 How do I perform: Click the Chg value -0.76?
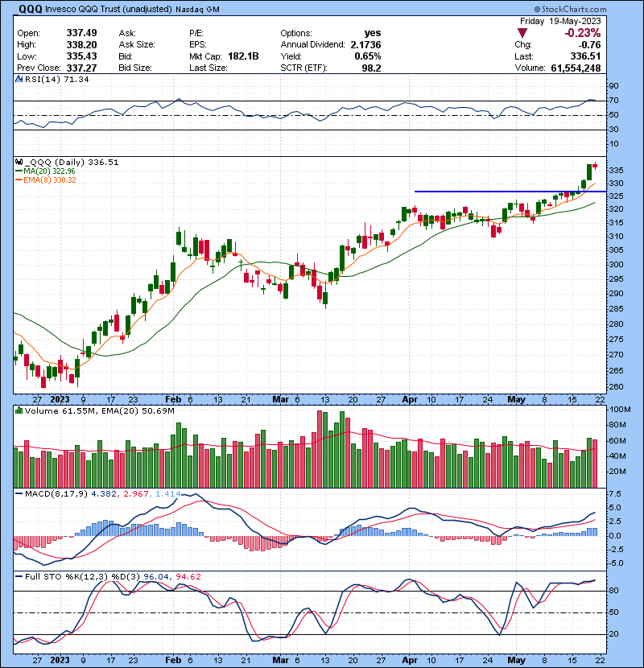589,45
